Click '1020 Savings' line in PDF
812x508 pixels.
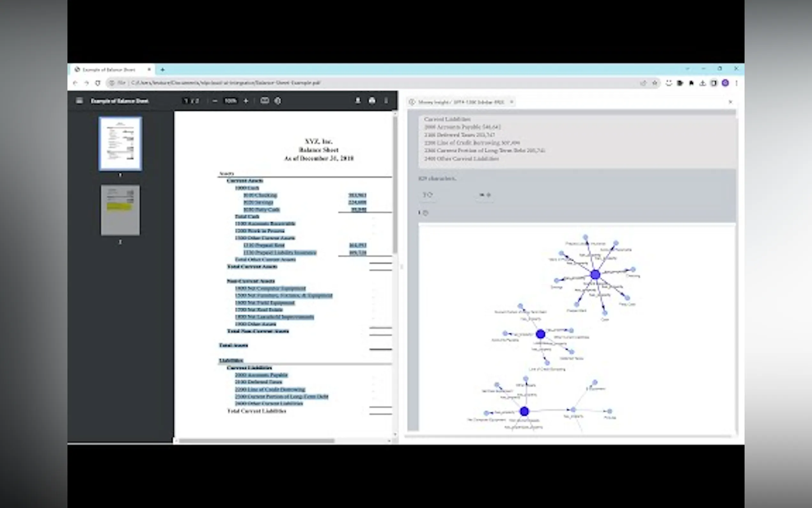[258, 202]
